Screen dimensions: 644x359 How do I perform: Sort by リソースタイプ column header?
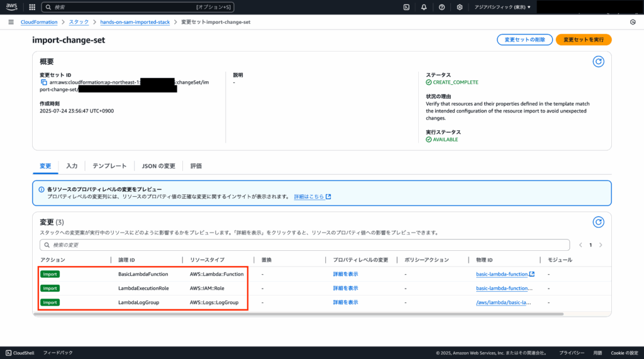click(x=207, y=260)
